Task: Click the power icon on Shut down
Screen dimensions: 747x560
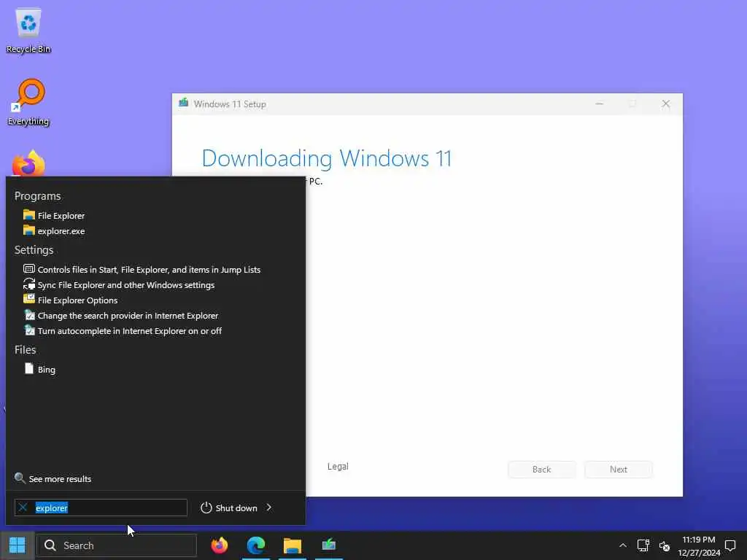Action: [206, 507]
